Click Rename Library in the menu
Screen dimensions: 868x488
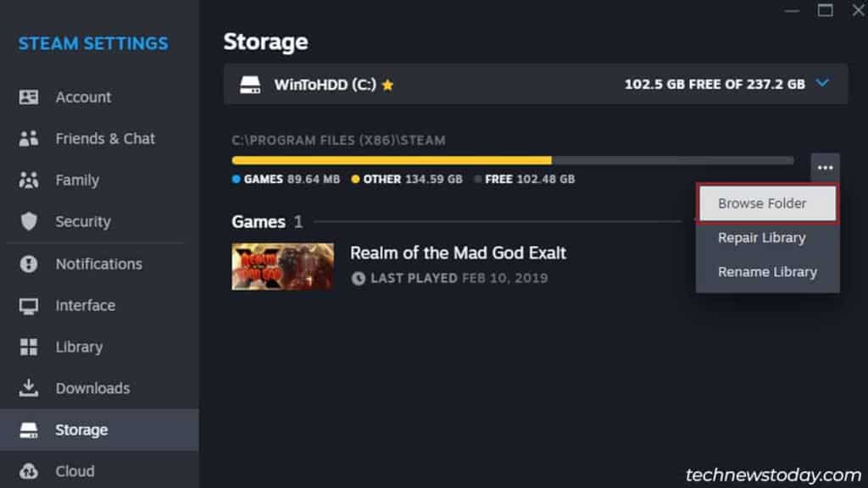tap(766, 272)
